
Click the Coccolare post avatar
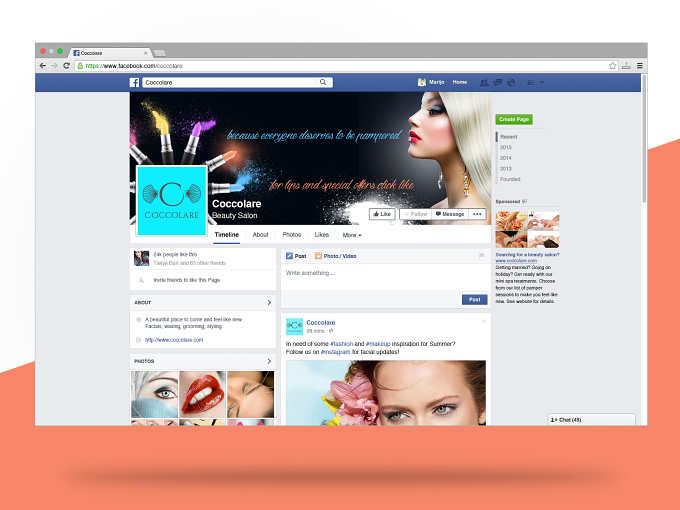click(x=294, y=326)
